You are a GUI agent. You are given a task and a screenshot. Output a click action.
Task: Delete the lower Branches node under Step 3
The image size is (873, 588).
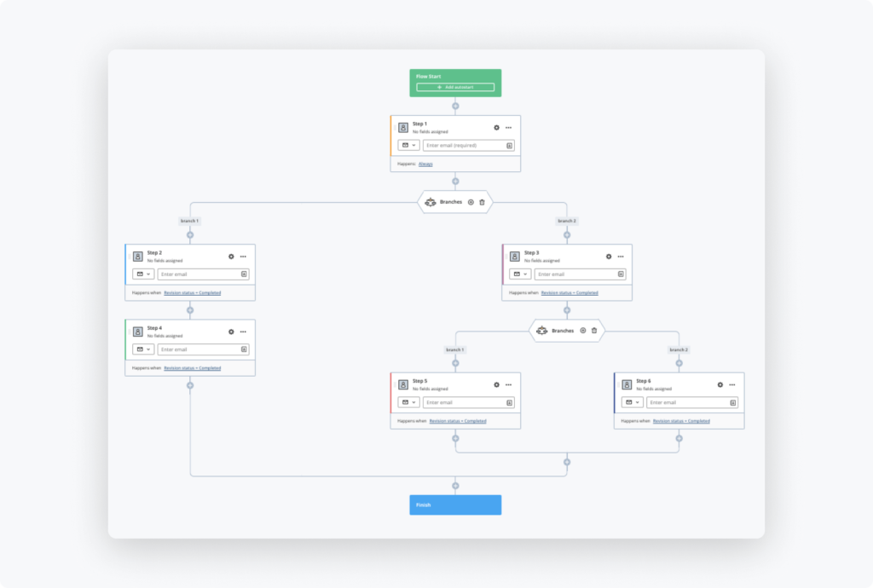coord(594,331)
